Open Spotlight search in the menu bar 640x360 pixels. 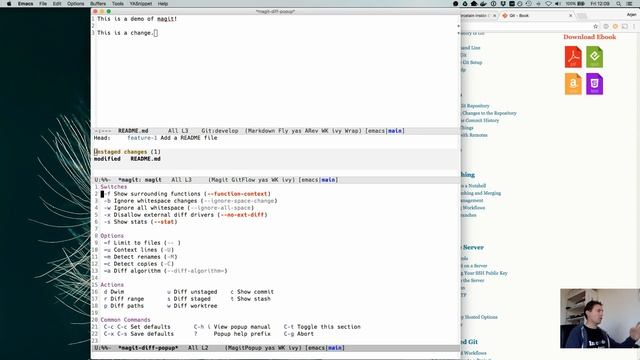point(619,4)
